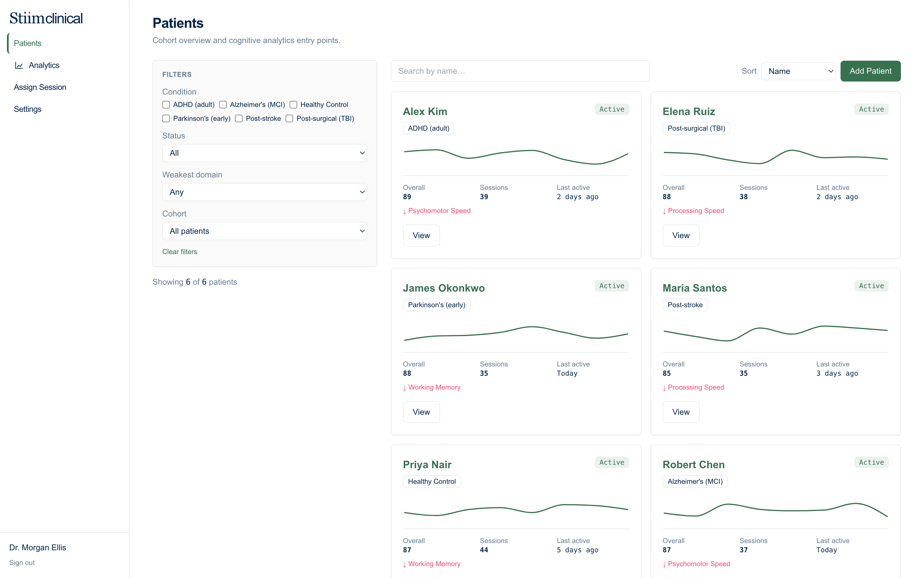Open the Sort by Name dropdown
The image size is (924, 578).
point(798,71)
